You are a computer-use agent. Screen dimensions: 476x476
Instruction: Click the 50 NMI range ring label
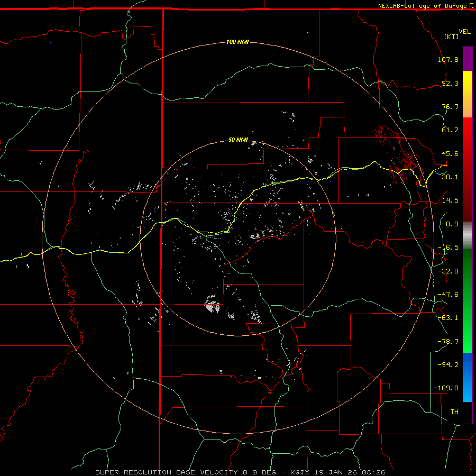coord(238,140)
